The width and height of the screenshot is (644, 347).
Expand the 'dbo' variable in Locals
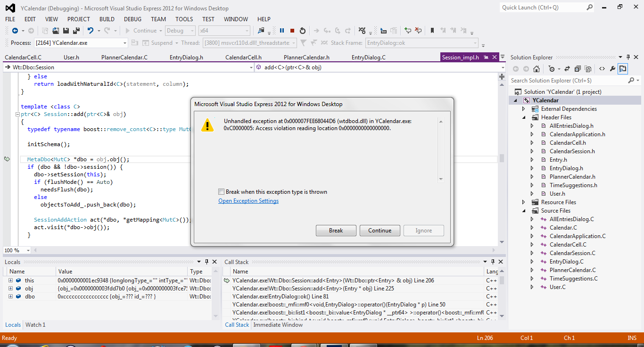tap(10, 297)
